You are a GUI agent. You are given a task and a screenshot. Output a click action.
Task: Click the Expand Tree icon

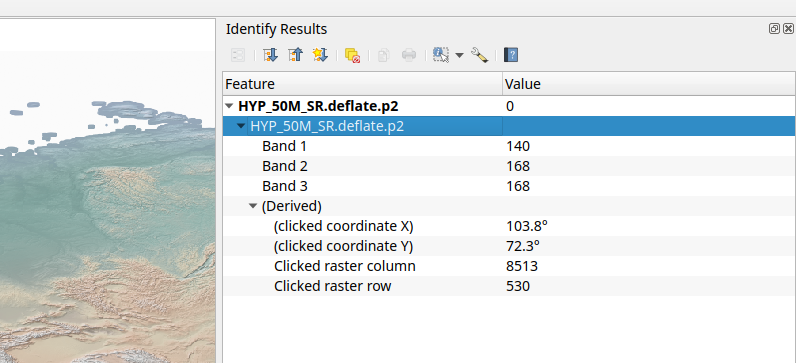[271, 55]
